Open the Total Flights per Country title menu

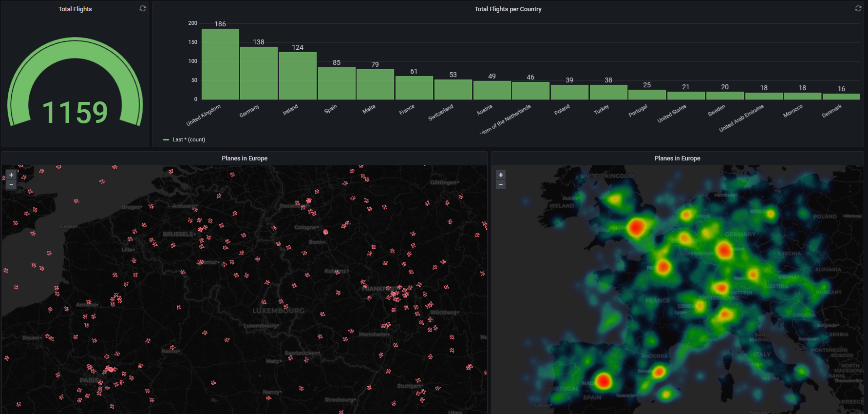pos(508,9)
